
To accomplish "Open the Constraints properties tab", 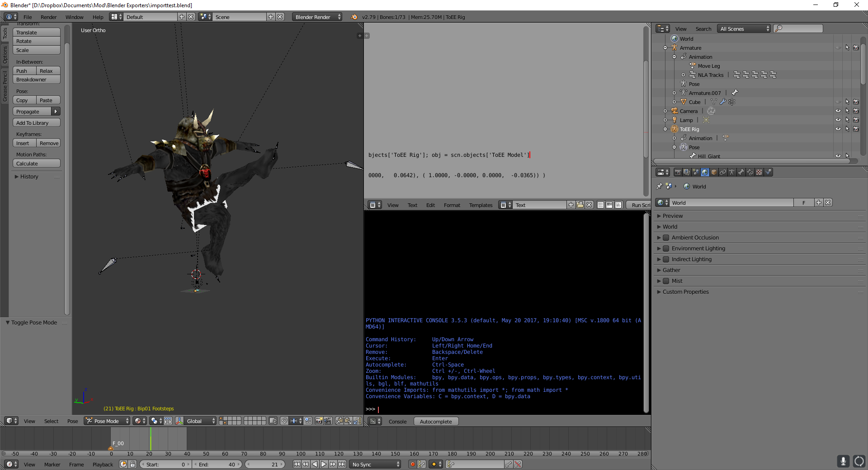I will coord(723,172).
